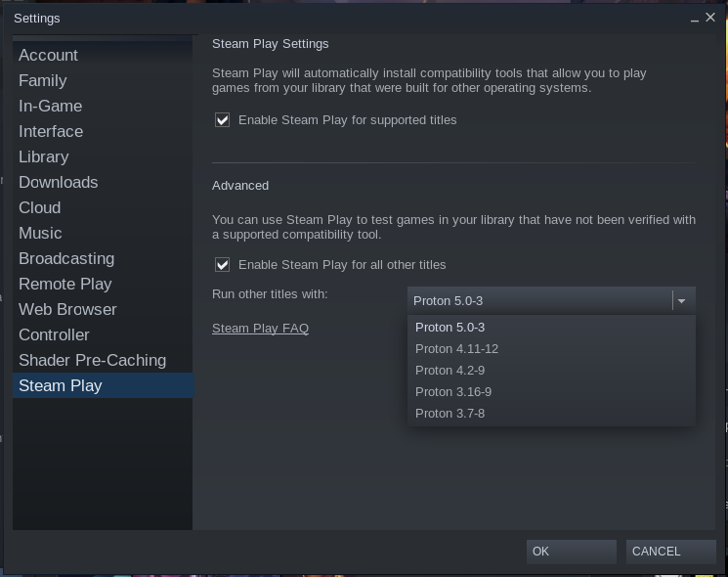Screen dimensions: 728x577
Task: Collapse the Proton version dropdown arrow
Action: 681,301
